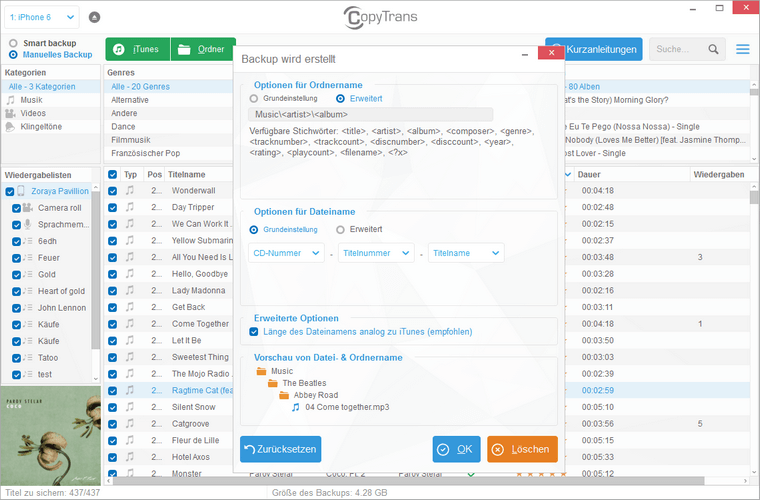Click the music note icon in Wonderwall row
Image resolution: width=760 pixels, height=500 pixels.
point(130,190)
